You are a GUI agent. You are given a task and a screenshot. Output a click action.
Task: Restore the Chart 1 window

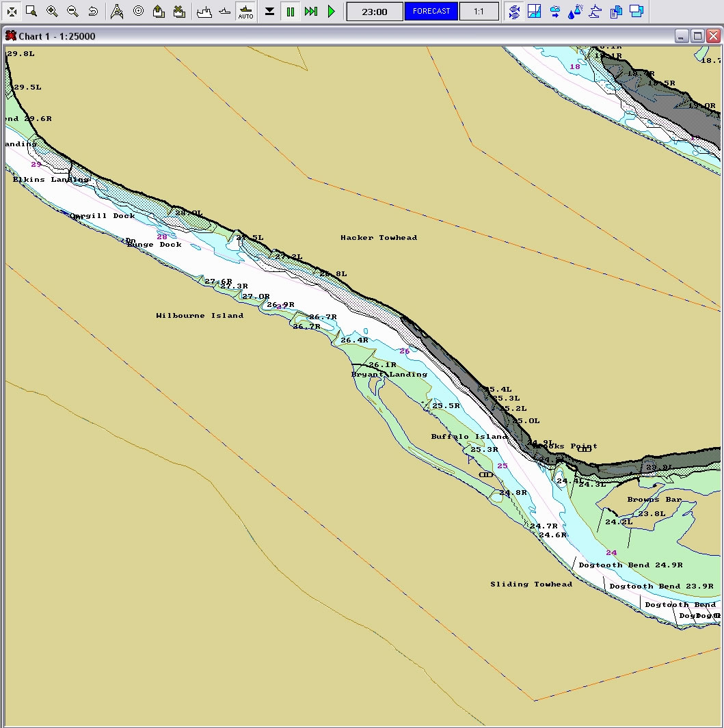697,36
